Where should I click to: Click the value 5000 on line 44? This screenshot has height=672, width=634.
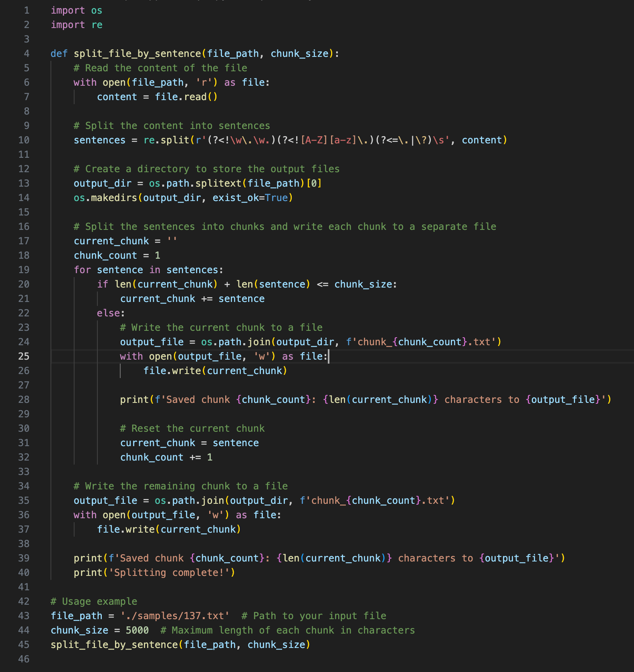137,630
